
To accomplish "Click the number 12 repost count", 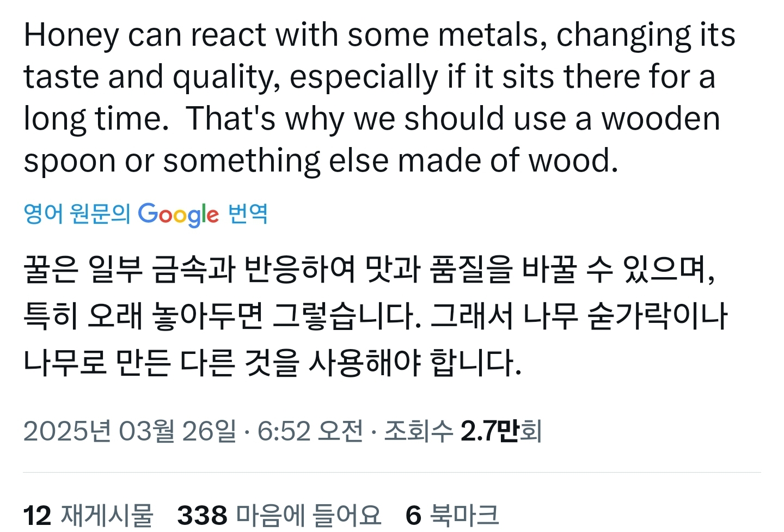I will [37, 515].
